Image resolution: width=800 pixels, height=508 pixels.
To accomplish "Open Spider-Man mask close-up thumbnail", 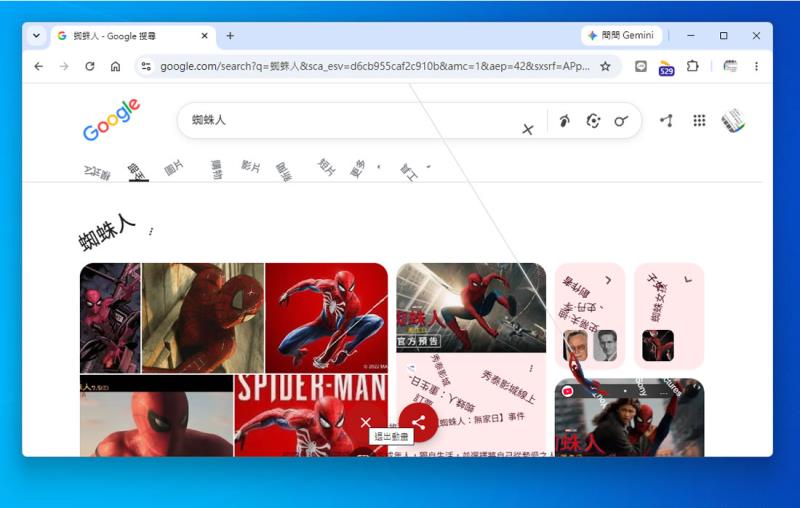I will (x=157, y=416).
